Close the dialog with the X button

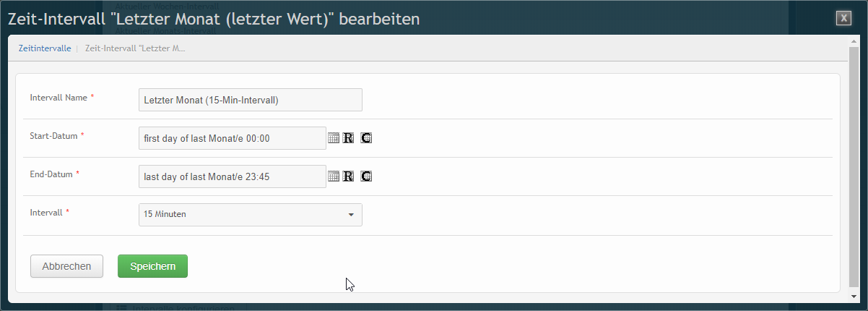pos(843,19)
